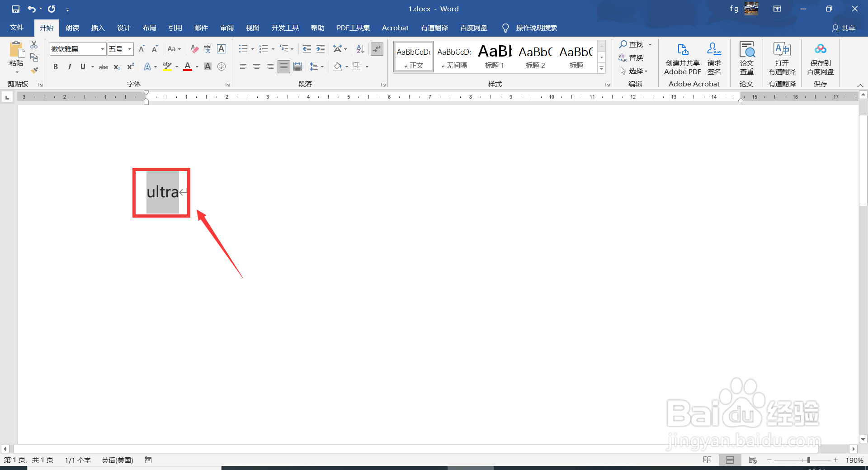The height and width of the screenshot is (470, 868).
Task: Switch to the 审阅 Review tab
Action: point(227,28)
